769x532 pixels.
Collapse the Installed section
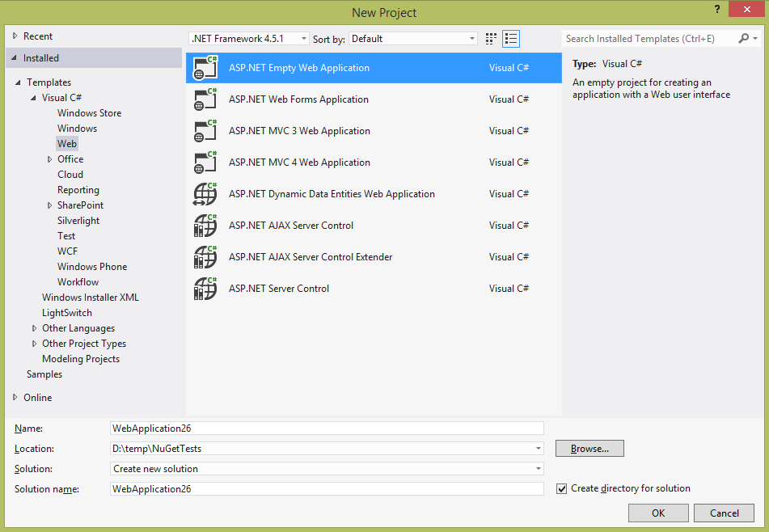15,58
